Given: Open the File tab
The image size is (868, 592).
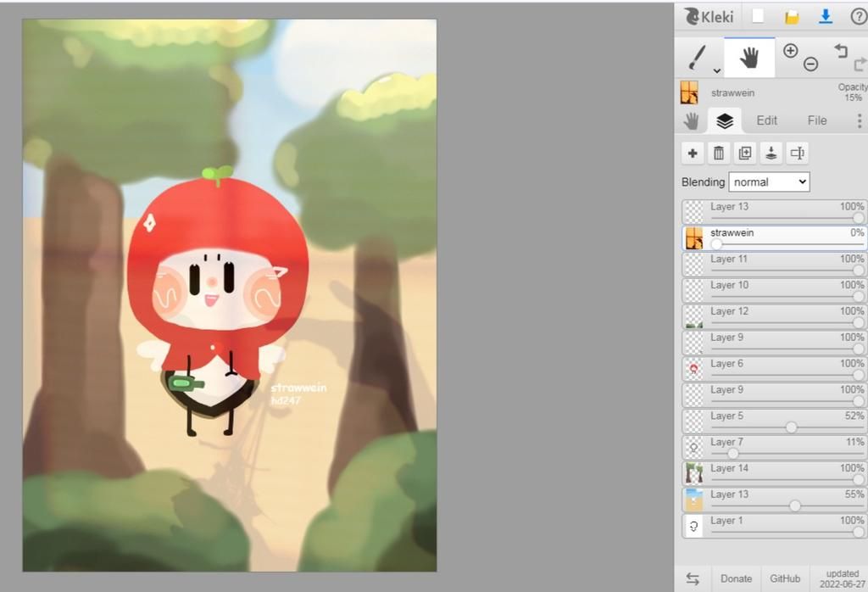Looking at the screenshot, I should (817, 120).
